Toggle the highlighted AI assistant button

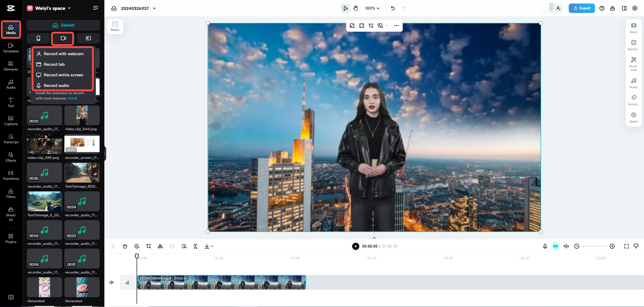(555, 246)
